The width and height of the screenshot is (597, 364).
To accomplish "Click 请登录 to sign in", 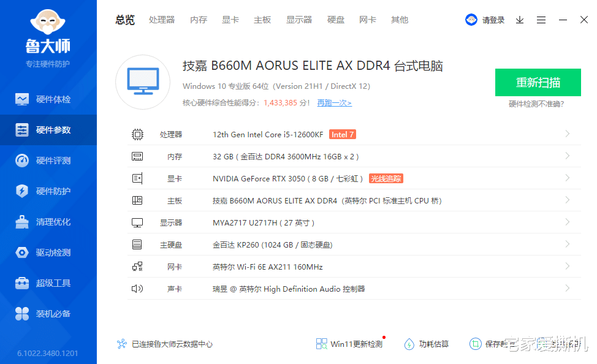I will pos(493,20).
